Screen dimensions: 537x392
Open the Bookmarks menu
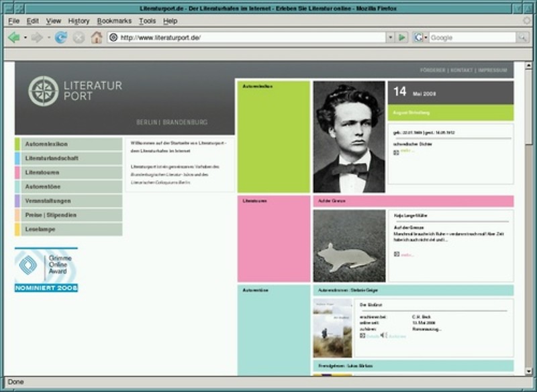tap(114, 21)
